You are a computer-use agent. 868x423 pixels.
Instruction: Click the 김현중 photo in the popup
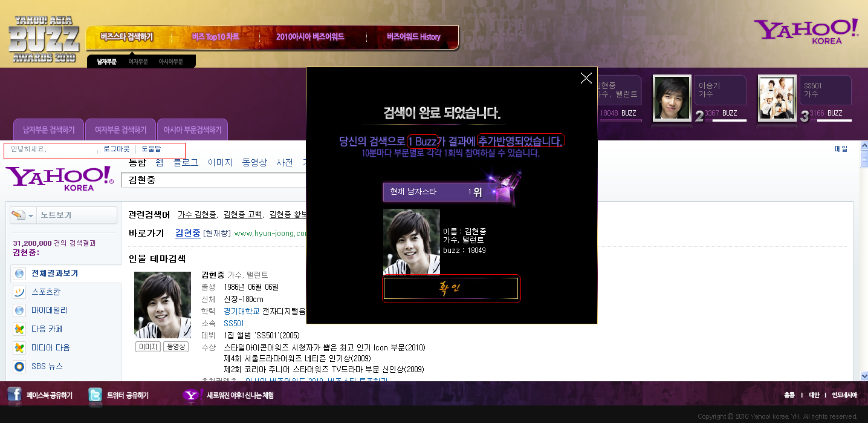[x=412, y=242]
